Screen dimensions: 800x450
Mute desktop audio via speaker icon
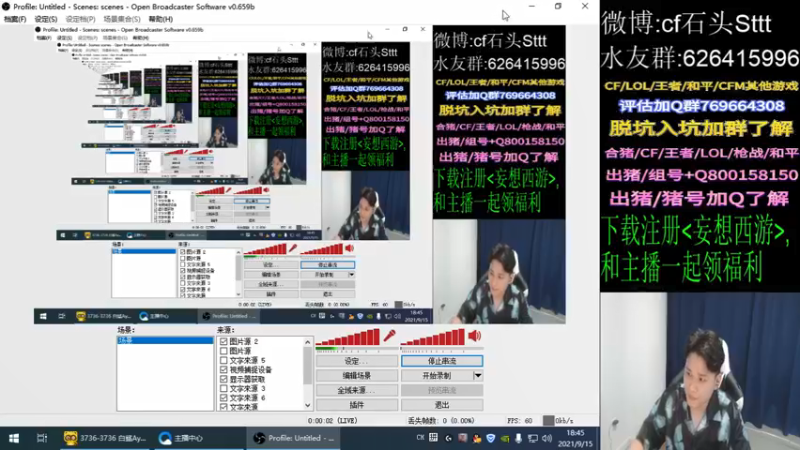pyautogui.click(x=475, y=336)
